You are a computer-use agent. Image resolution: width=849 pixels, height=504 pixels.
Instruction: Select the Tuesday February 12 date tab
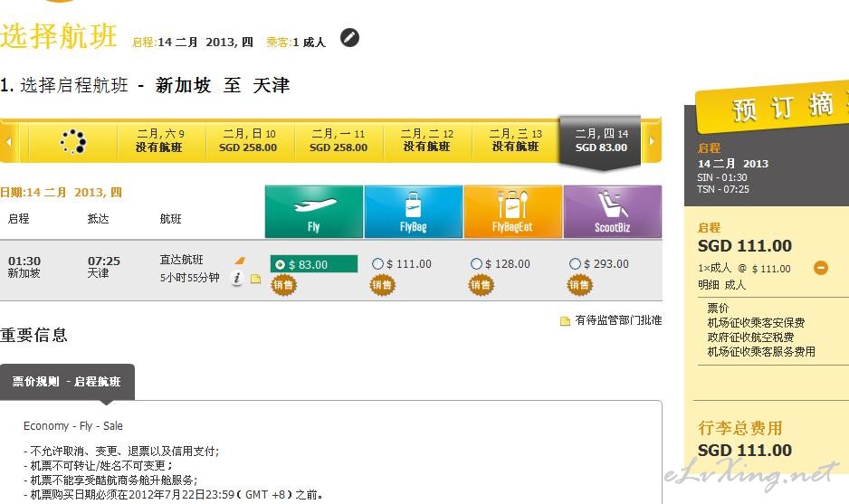[x=426, y=141]
